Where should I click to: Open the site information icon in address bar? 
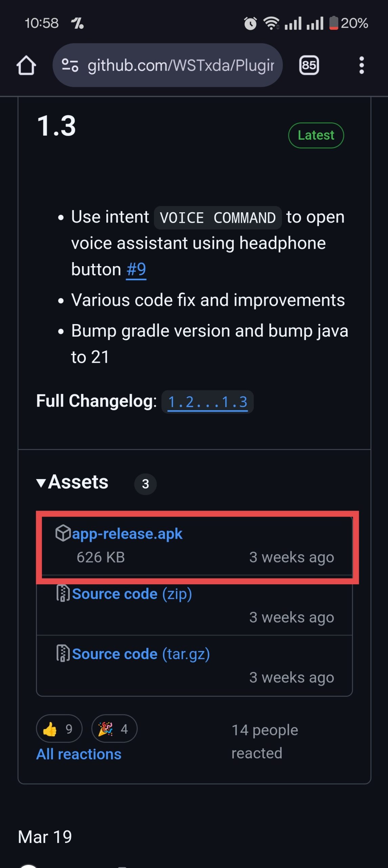point(70,65)
